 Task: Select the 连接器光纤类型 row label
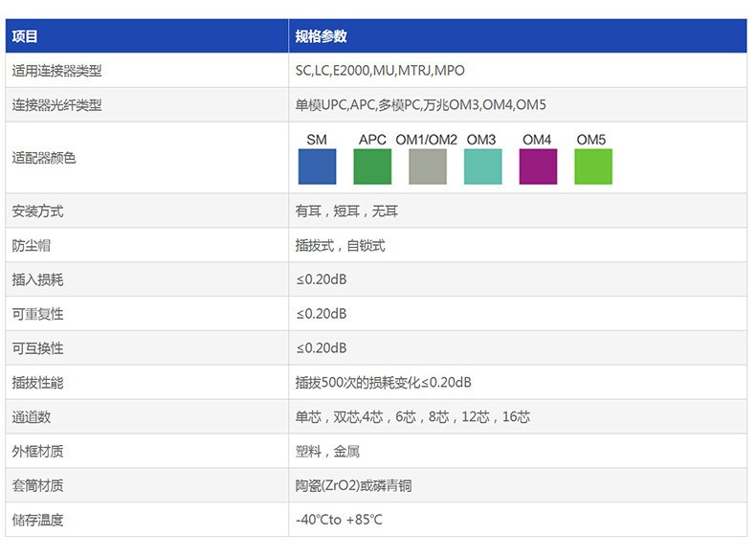(x=56, y=105)
